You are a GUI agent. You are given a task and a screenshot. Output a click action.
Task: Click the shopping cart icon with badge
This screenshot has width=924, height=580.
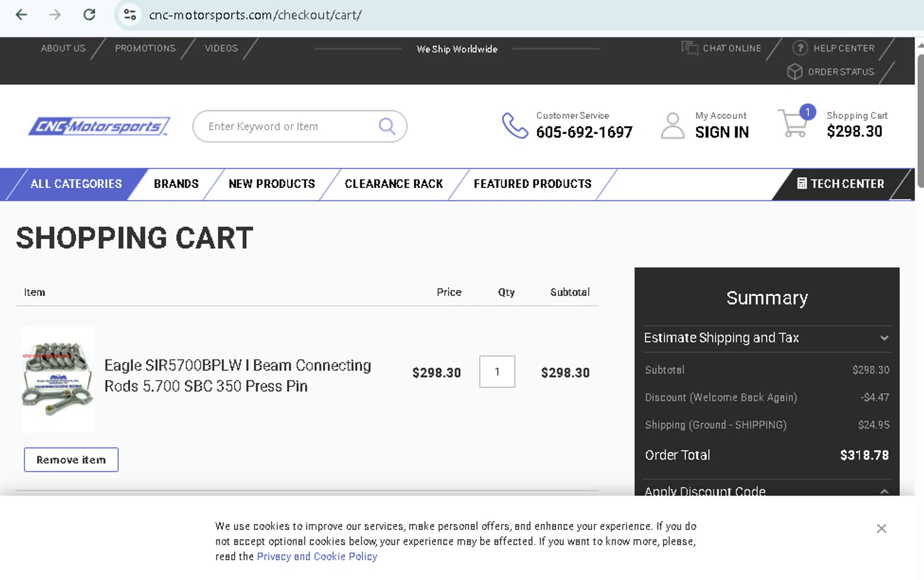pos(796,121)
